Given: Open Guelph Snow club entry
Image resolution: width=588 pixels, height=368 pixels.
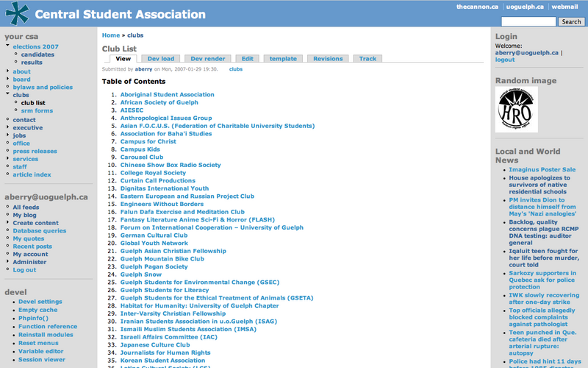Looking at the screenshot, I should (140, 275).
